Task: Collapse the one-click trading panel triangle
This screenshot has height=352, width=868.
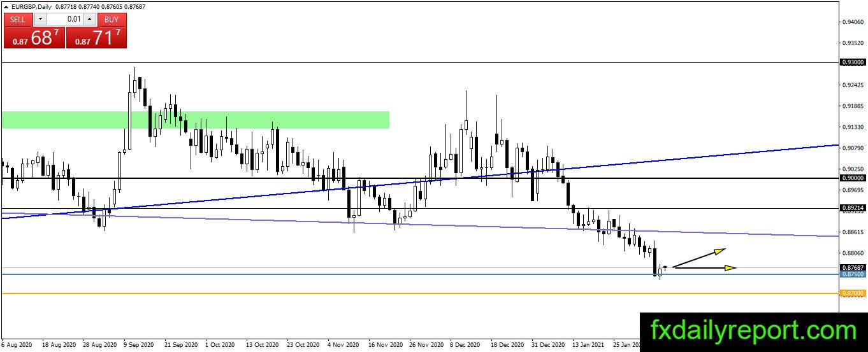Action: pos(6,6)
